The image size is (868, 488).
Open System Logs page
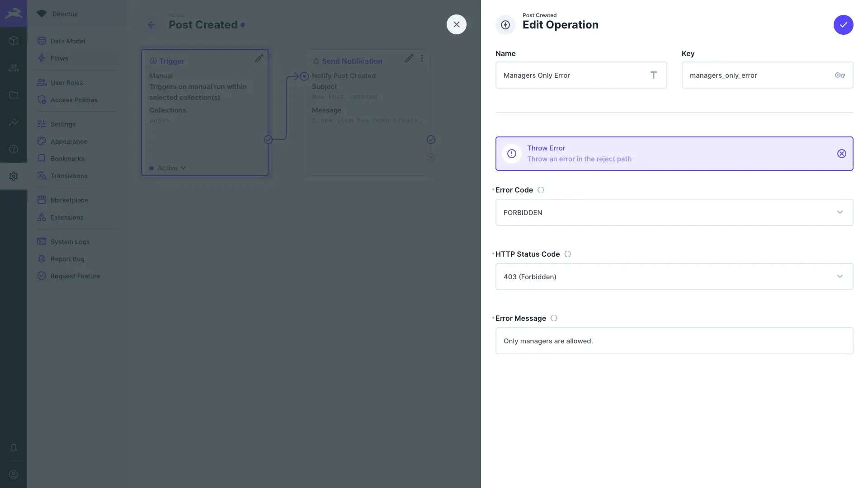point(70,242)
